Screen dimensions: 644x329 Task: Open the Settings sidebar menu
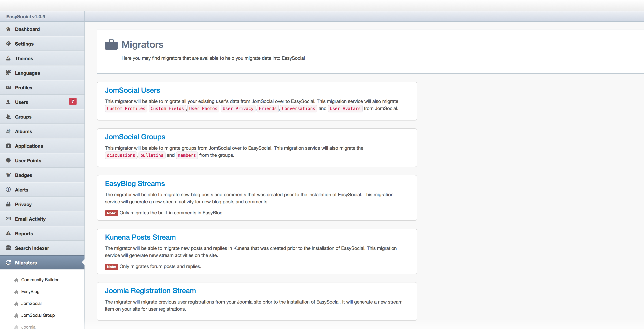(42, 44)
